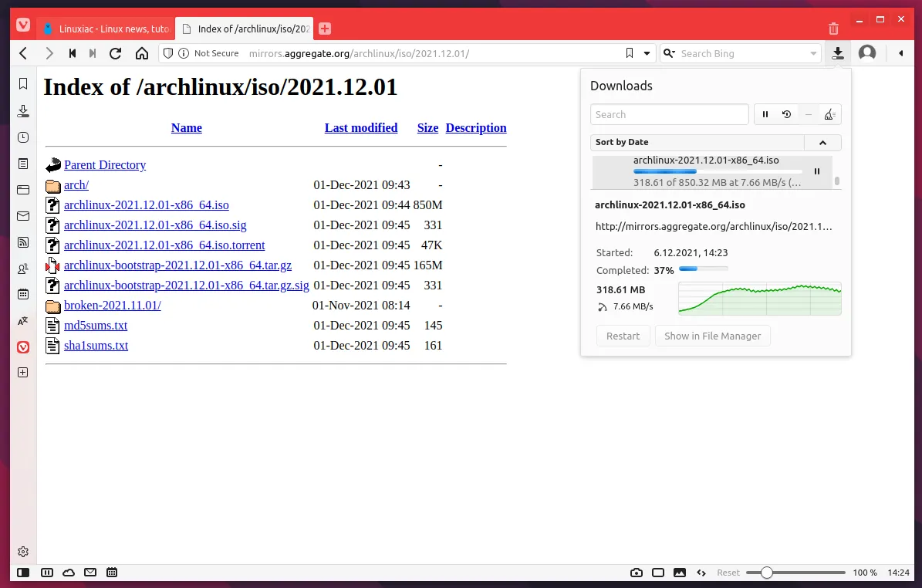Reload the current page
Image resolution: width=922 pixels, height=588 pixels.
coord(115,53)
